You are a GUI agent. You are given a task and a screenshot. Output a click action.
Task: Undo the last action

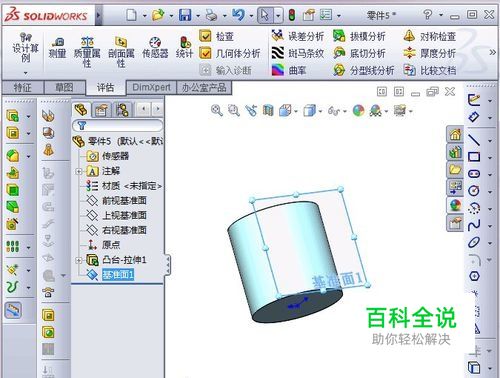[238, 15]
